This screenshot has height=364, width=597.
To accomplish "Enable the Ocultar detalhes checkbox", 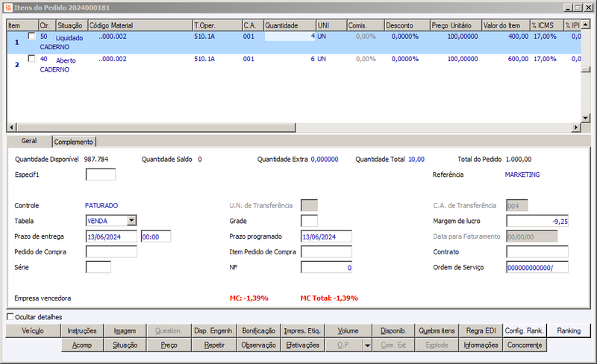I will [x=10, y=316].
